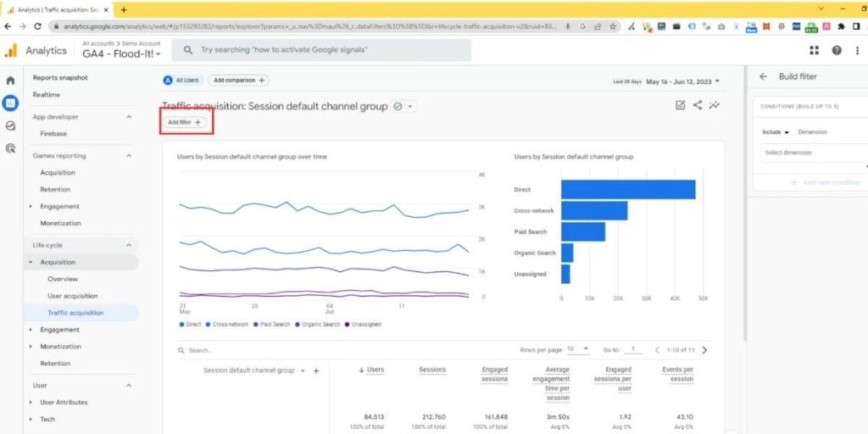Image resolution: width=868 pixels, height=434 pixels.
Task: Open the Explore icon in left rail
Action: 10,125
